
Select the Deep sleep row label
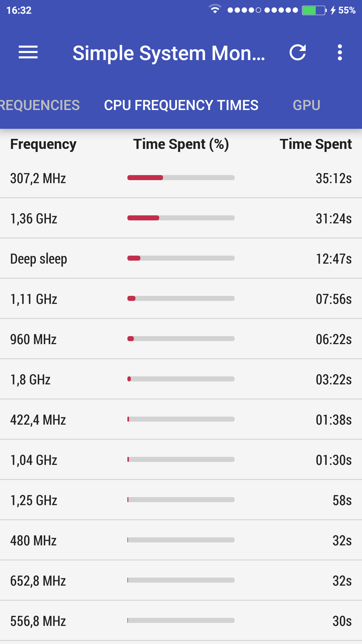pos(39,259)
